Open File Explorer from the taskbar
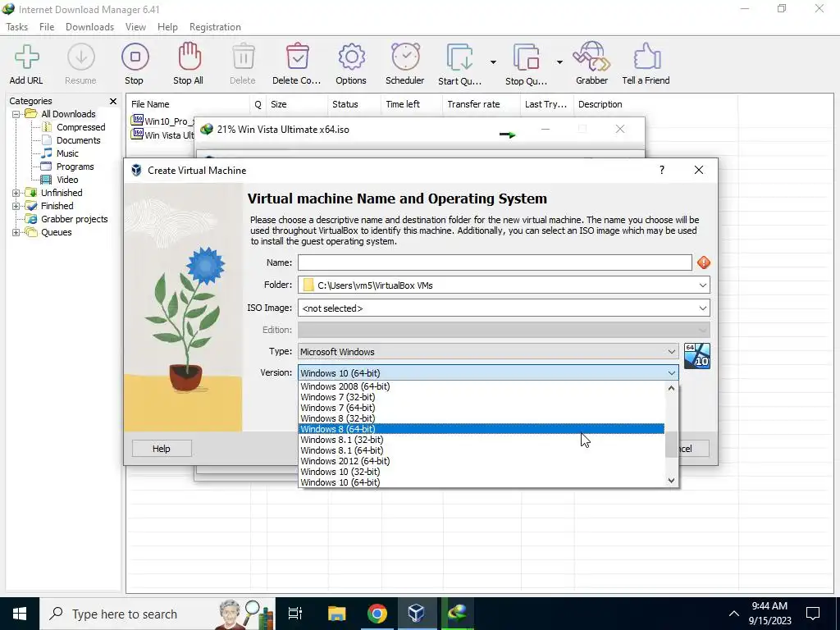This screenshot has height=630, width=840. click(x=337, y=614)
